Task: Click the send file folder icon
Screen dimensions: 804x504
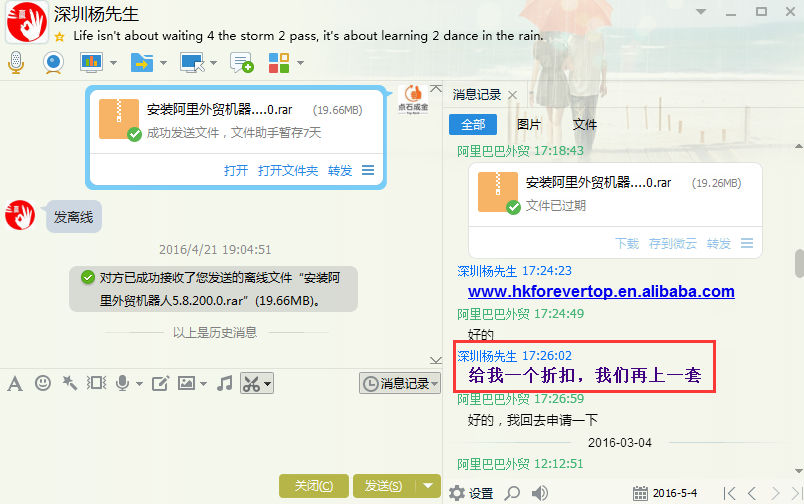Action: pos(142,63)
